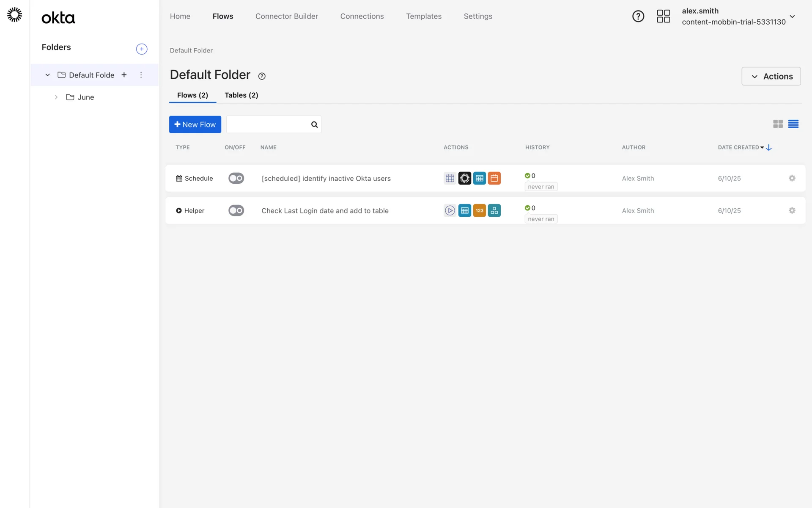
Task: Expand the Actions dropdown button
Action: pyautogui.click(x=771, y=76)
